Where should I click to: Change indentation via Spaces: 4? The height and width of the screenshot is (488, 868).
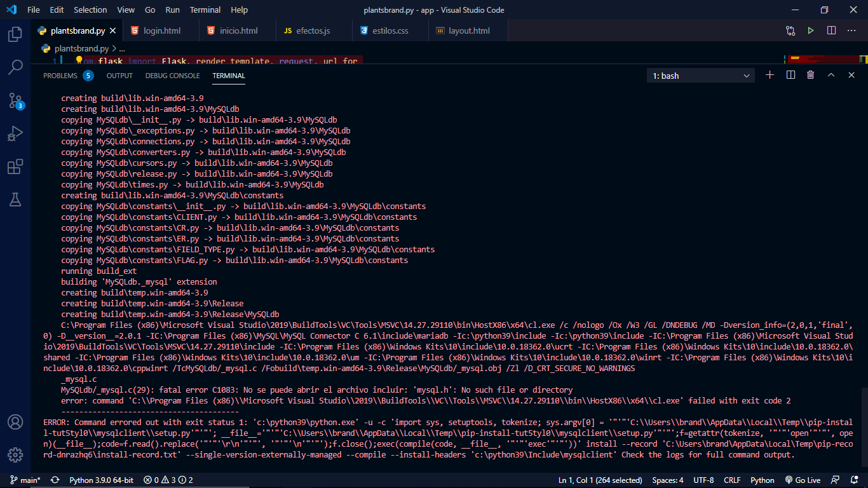668,480
